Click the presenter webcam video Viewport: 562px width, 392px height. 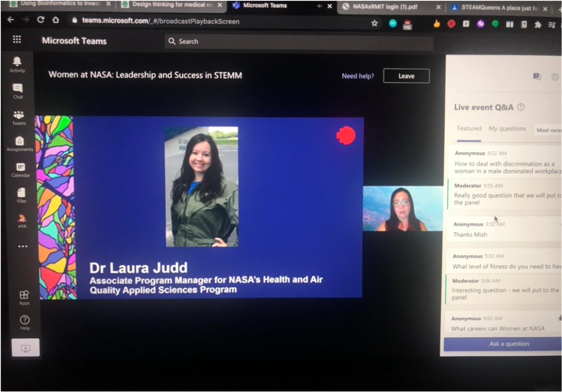[x=403, y=209]
